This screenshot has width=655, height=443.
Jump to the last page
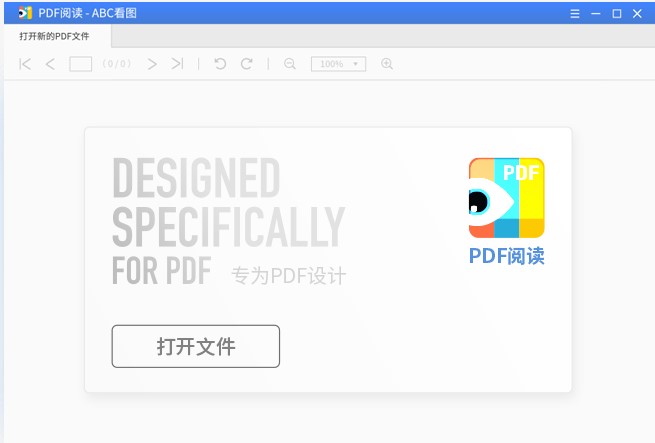177,64
